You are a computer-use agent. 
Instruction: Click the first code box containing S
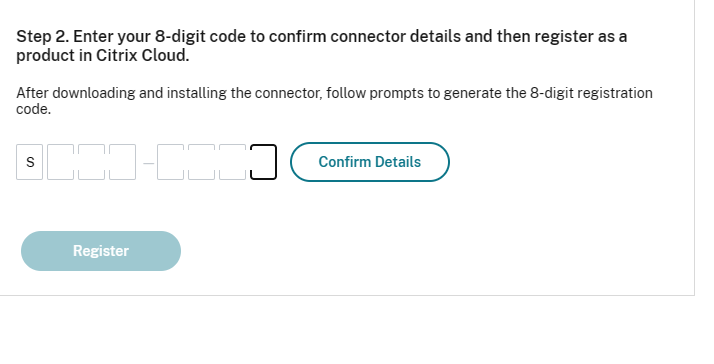click(x=30, y=162)
